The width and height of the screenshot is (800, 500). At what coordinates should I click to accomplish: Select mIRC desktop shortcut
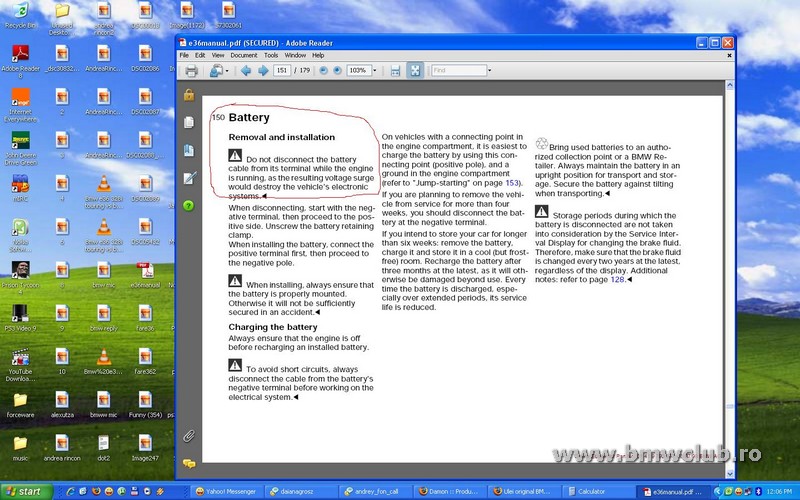point(20,189)
